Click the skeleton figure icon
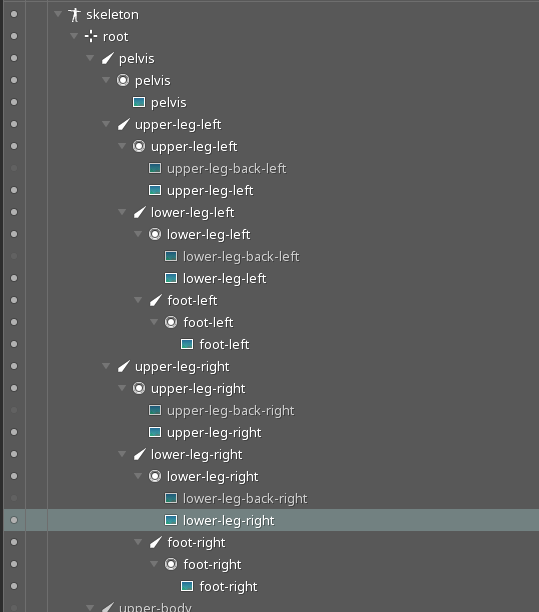Image resolution: width=539 pixels, height=612 pixels. pyautogui.click(x=74, y=14)
